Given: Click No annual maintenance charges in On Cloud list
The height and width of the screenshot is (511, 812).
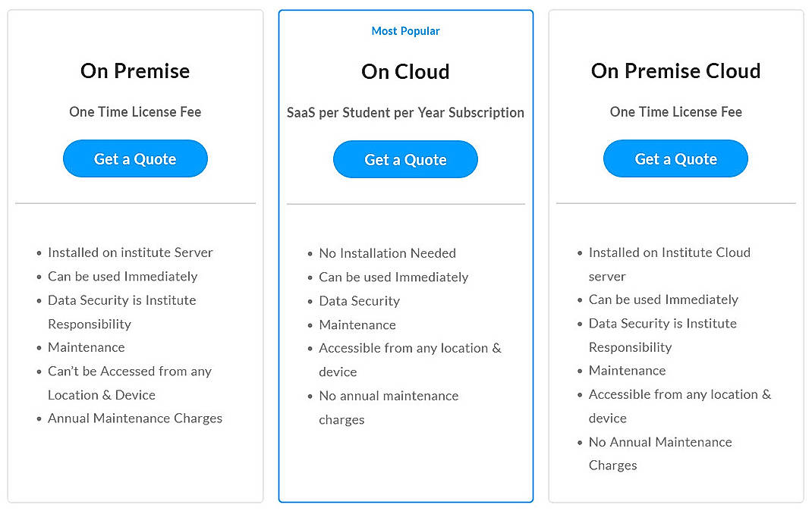Looking at the screenshot, I should (389, 396).
